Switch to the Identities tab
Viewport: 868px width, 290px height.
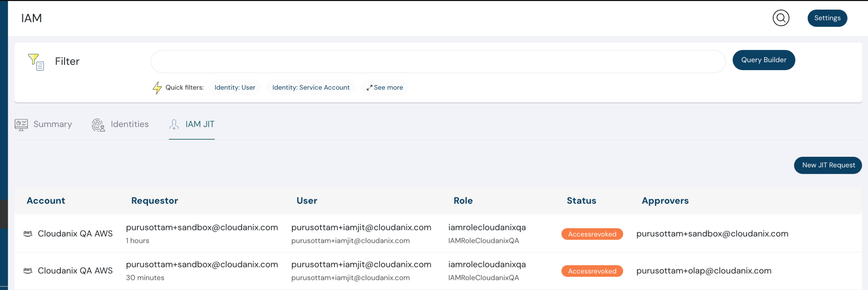120,124
